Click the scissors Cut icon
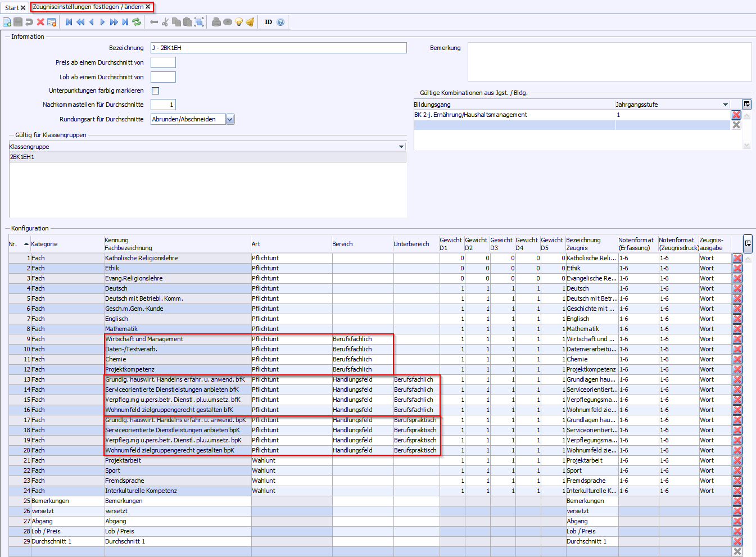 (x=165, y=22)
